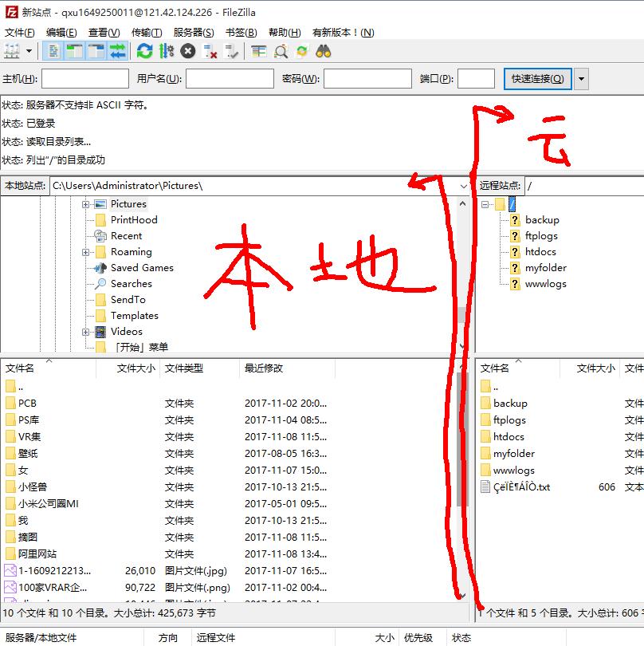644x646 pixels.
Task: Refresh the file and folder lists
Action: click(144, 52)
